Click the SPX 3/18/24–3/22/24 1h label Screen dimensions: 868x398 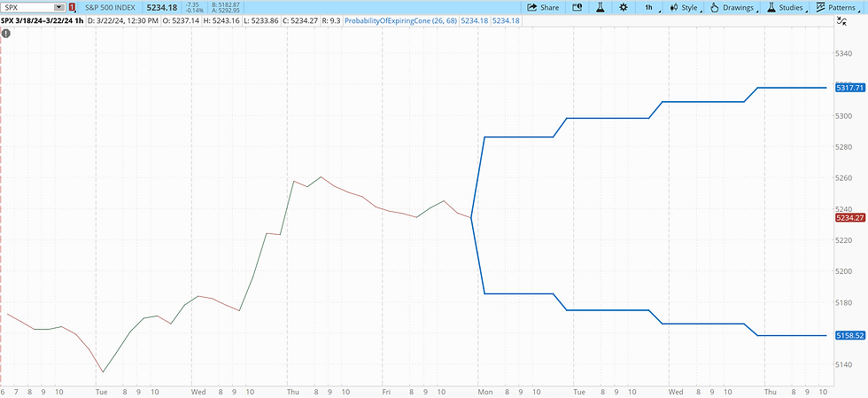(43, 20)
